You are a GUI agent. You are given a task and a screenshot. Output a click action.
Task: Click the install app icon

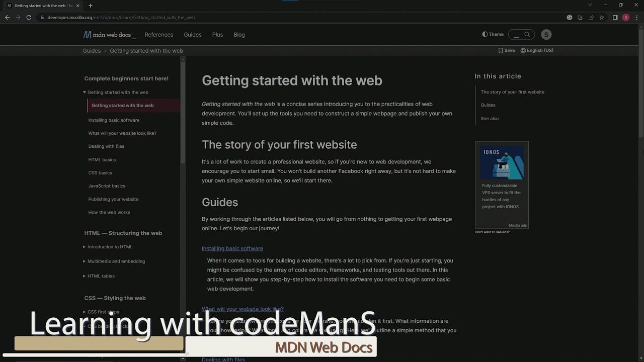click(x=580, y=18)
